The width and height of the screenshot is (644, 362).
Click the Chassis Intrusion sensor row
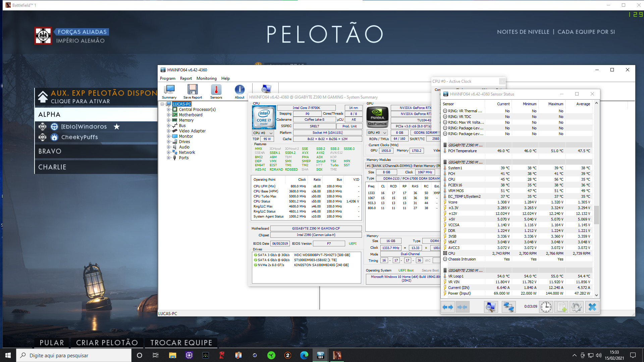(517, 259)
